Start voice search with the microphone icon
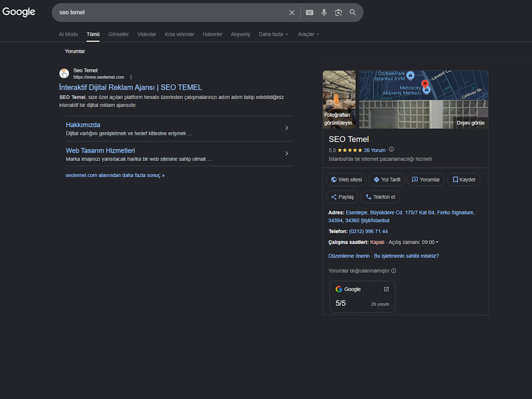Image resolution: width=532 pixels, height=399 pixels. pos(324,12)
